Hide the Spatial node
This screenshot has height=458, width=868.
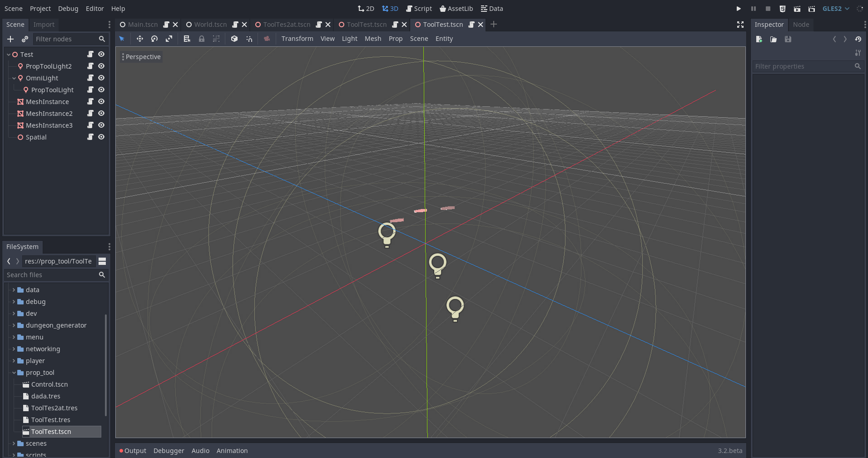tap(101, 137)
